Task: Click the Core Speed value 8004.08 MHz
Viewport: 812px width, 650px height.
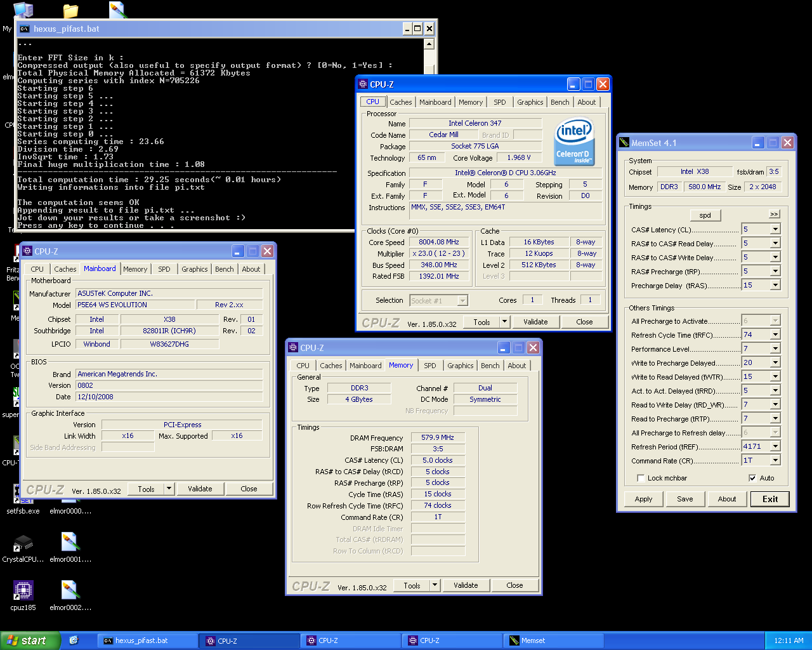Action: [439, 242]
